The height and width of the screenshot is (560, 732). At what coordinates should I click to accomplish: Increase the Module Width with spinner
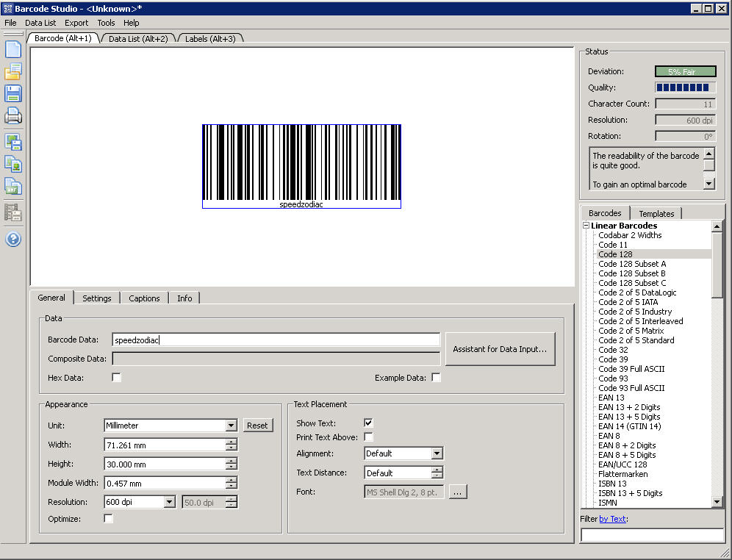231,480
